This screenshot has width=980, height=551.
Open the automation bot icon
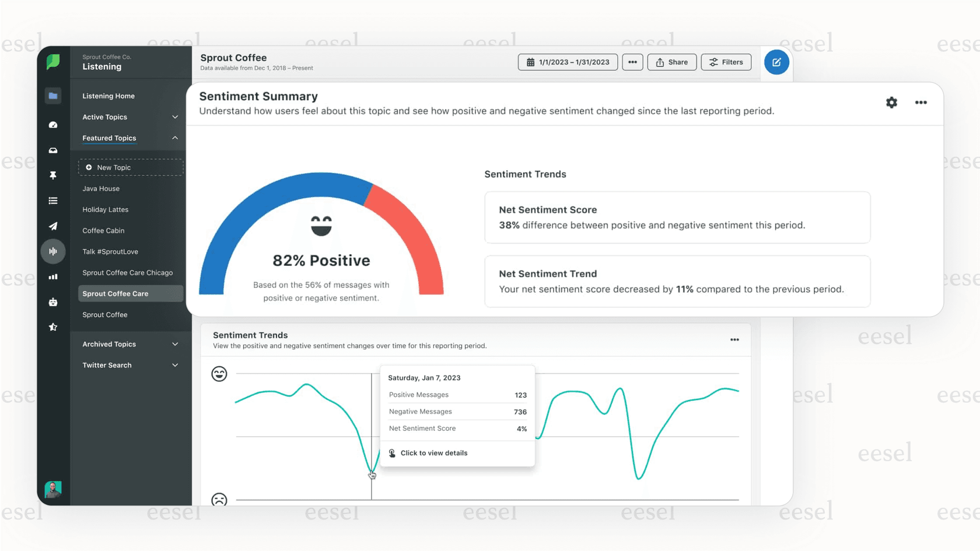coord(53,301)
